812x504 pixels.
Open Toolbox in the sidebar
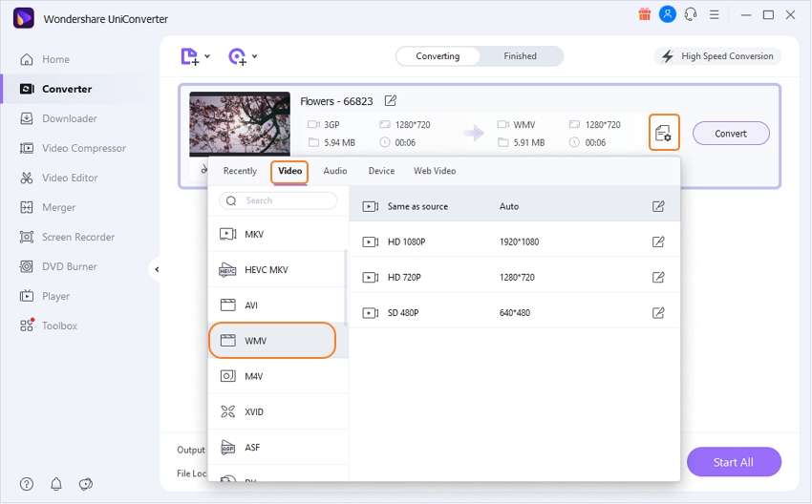click(x=49, y=325)
